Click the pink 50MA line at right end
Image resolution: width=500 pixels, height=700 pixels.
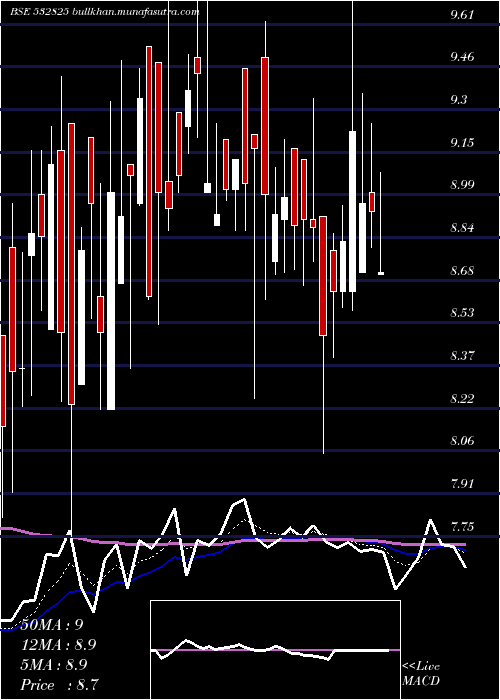tap(462, 545)
